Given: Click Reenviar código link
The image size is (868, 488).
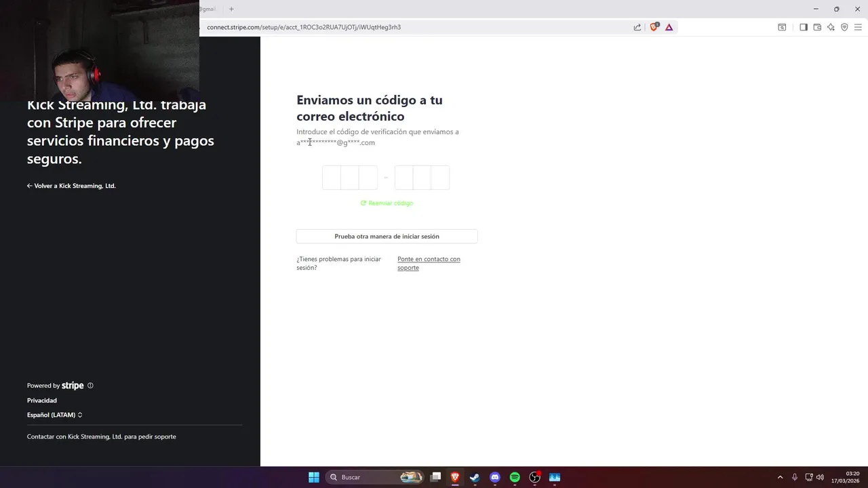Looking at the screenshot, I should click(387, 203).
